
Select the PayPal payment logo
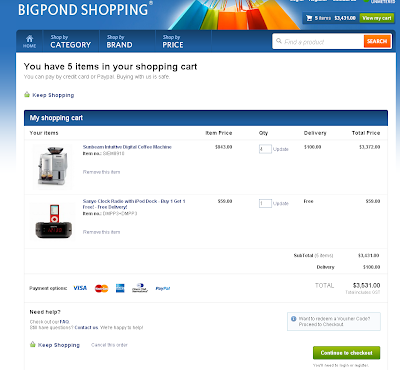pos(163,288)
